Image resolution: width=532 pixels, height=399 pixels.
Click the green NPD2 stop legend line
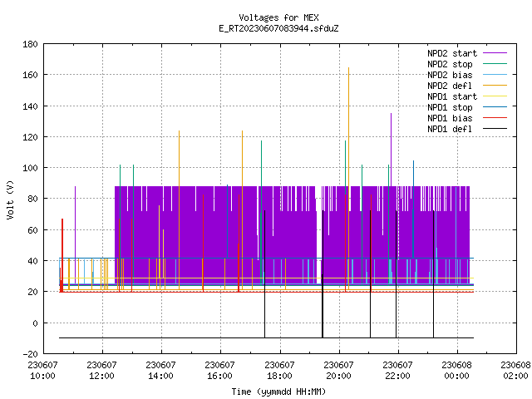coord(495,63)
